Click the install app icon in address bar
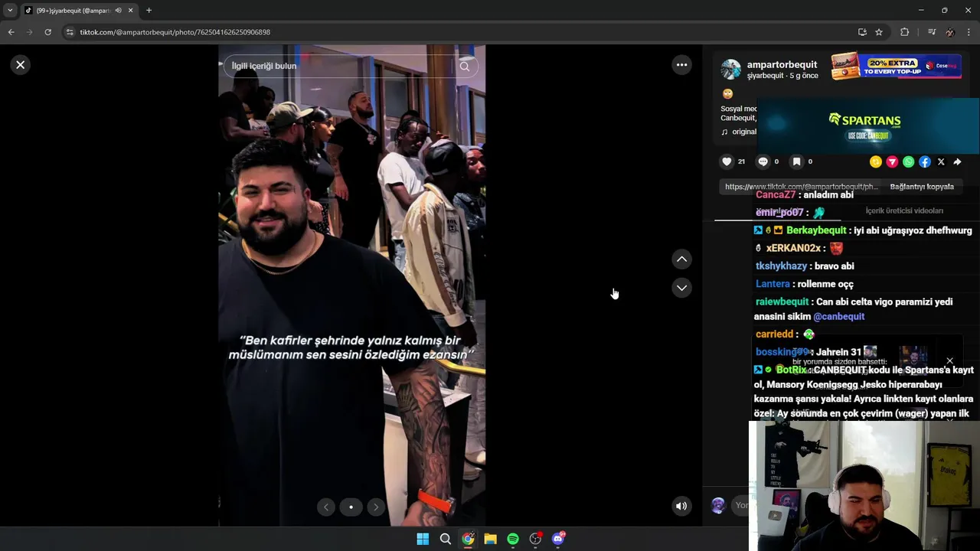The height and width of the screenshot is (551, 980). 862,32
